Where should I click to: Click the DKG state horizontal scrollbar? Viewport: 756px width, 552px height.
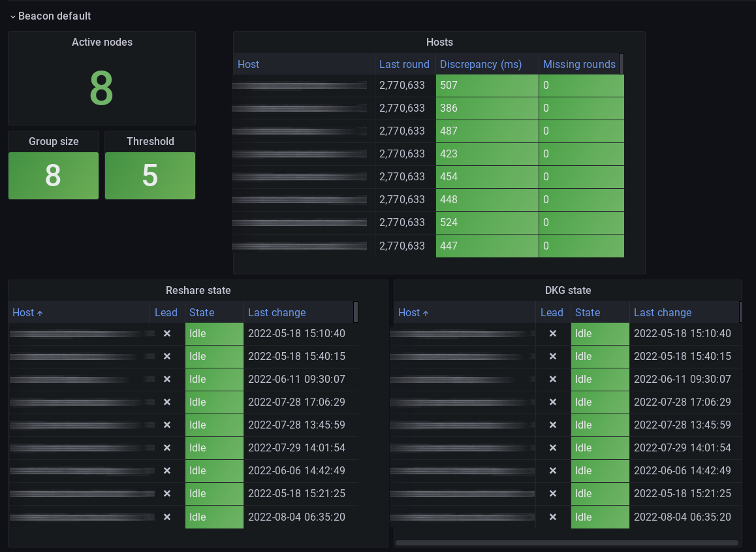pos(567,542)
